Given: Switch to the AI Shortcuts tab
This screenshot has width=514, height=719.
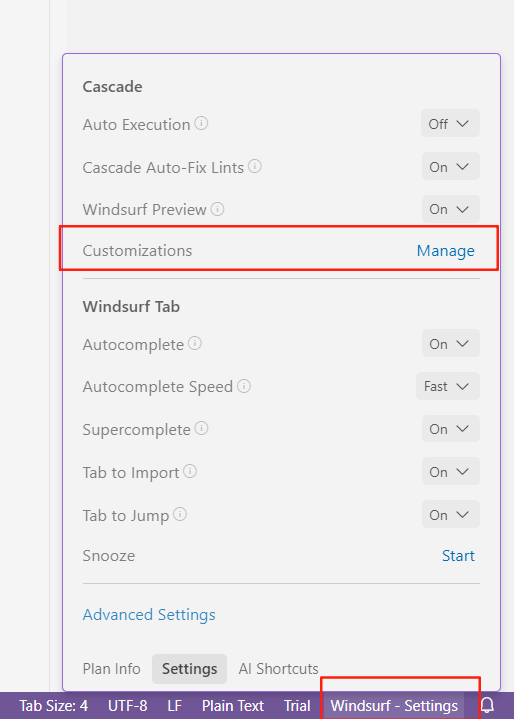Looking at the screenshot, I should (x=278, y=669).
